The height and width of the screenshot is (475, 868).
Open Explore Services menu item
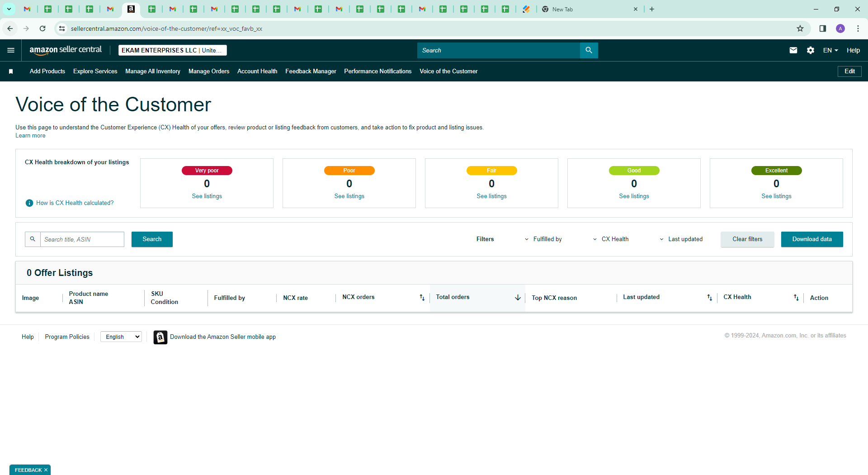click(x=95, y=71)
